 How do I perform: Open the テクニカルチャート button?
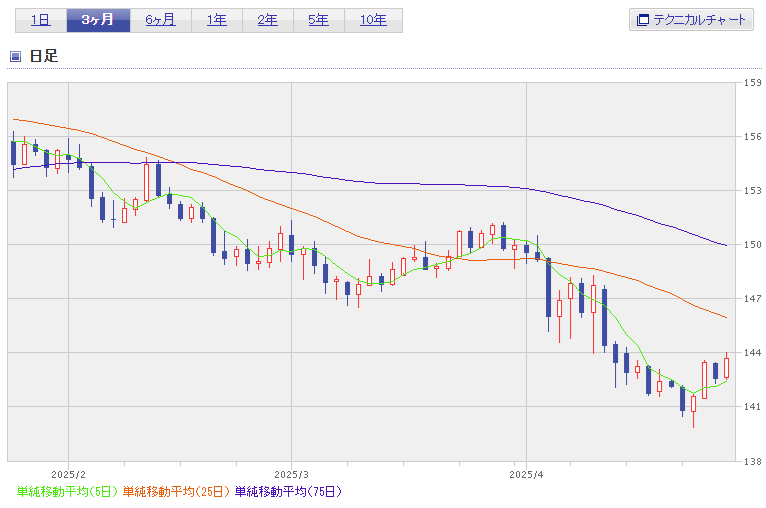click(x=691, y=20)
